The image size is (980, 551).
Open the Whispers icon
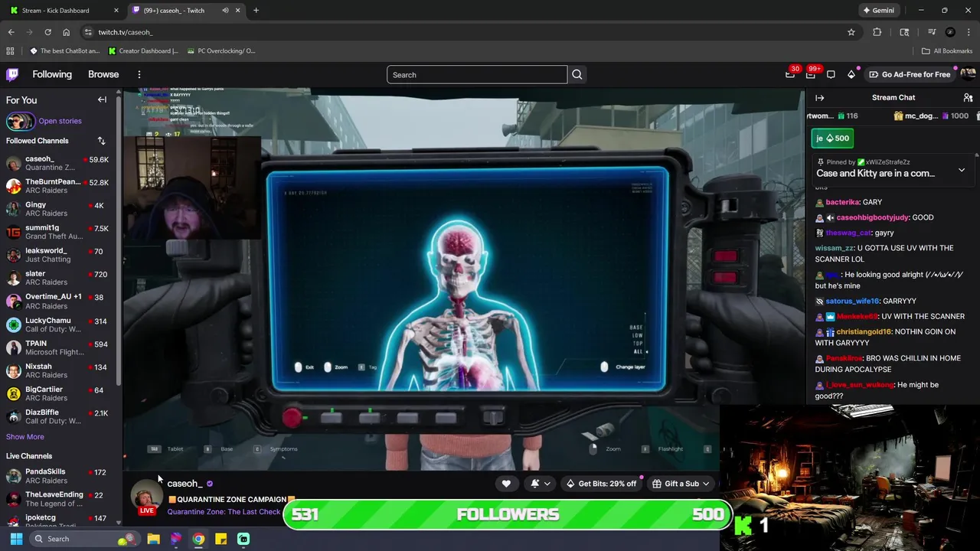[x=831, y=74]
